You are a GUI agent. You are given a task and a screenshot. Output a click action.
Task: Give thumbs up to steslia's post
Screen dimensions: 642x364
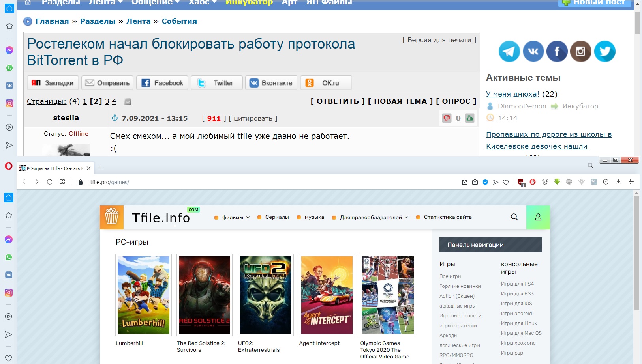(x=469, y=118)
